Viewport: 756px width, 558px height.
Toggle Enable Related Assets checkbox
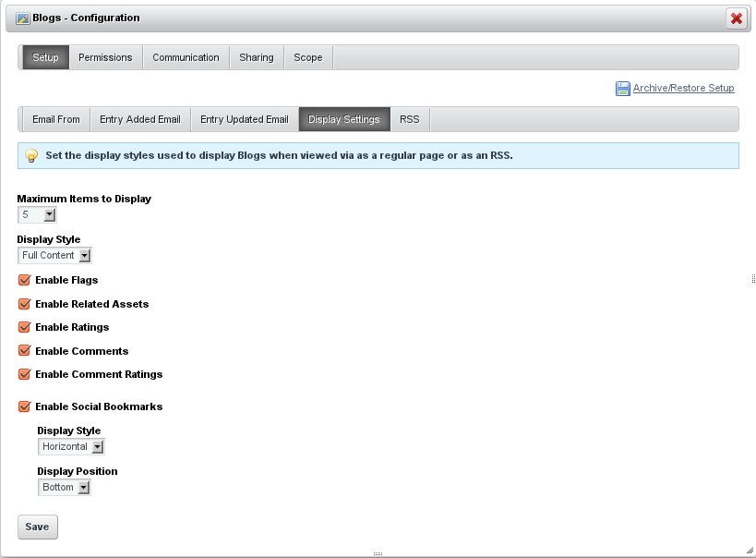[x=25, y=304]
